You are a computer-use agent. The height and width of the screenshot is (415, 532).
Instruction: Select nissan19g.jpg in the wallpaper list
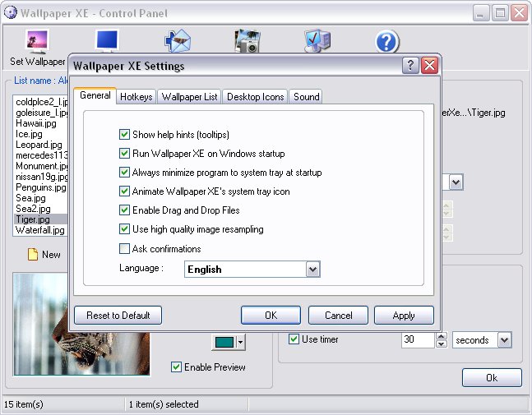tap(40, 177)
